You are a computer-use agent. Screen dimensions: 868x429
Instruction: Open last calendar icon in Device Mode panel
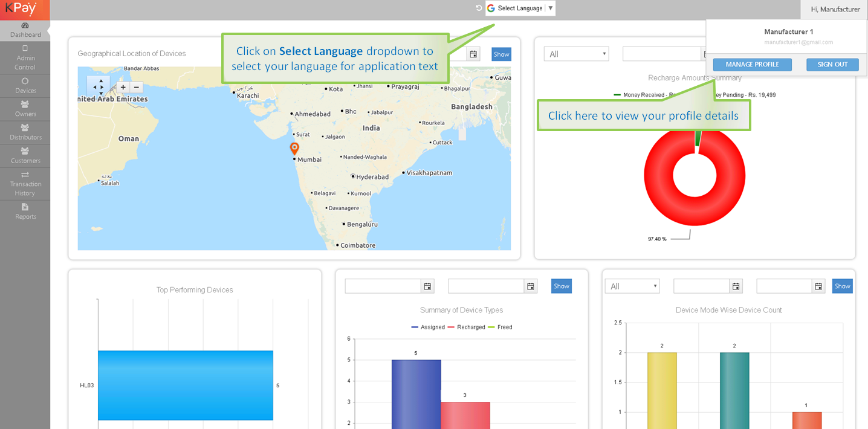point(818,286)
